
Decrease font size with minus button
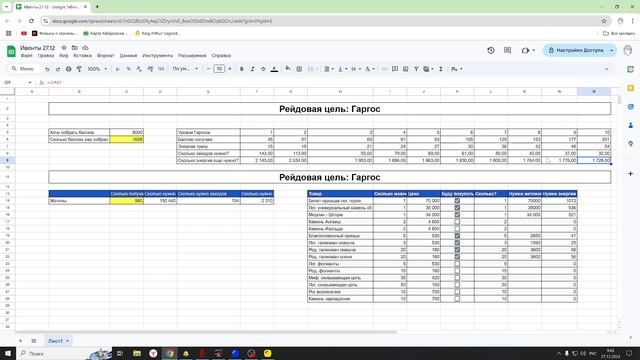pos(208,69)
